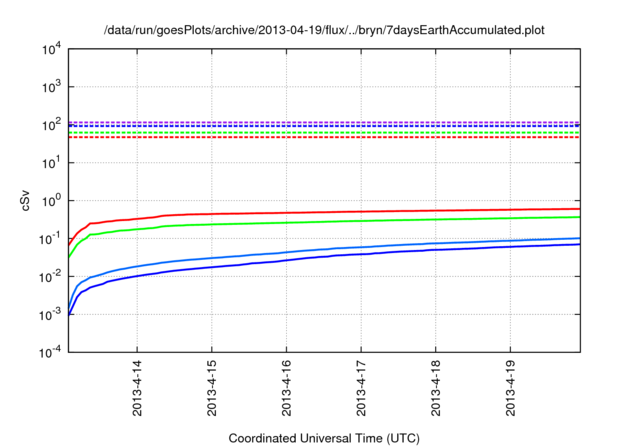The height and width of the screenshot is (448, 640).
Task: Click the 10^0 y-axis tick label
Action: click(x=51, y=201)
